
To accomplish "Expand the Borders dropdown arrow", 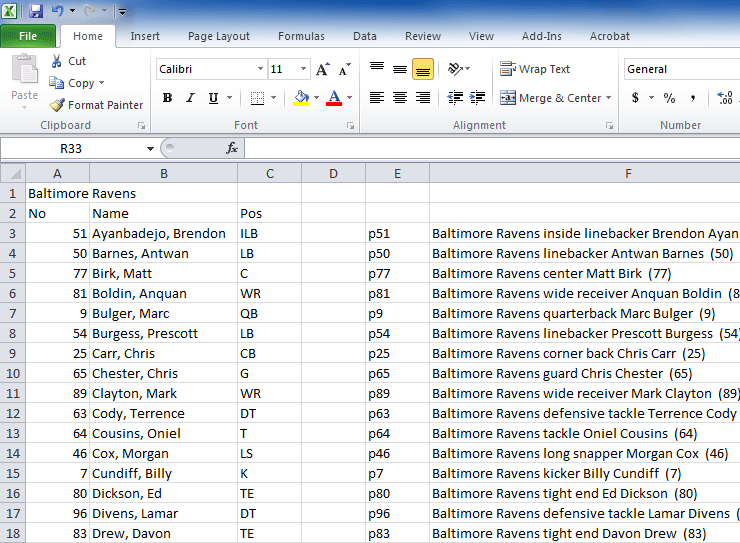I will coord(273,98).
